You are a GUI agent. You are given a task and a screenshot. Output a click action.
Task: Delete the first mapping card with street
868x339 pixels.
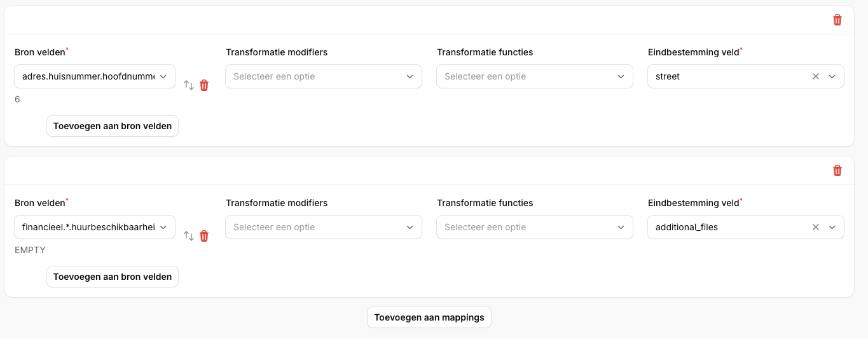837,20
